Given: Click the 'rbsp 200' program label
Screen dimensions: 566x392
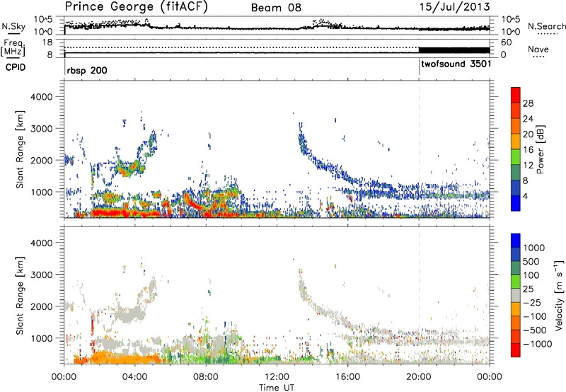Looking at the screenshot, I should click(87, 70).
